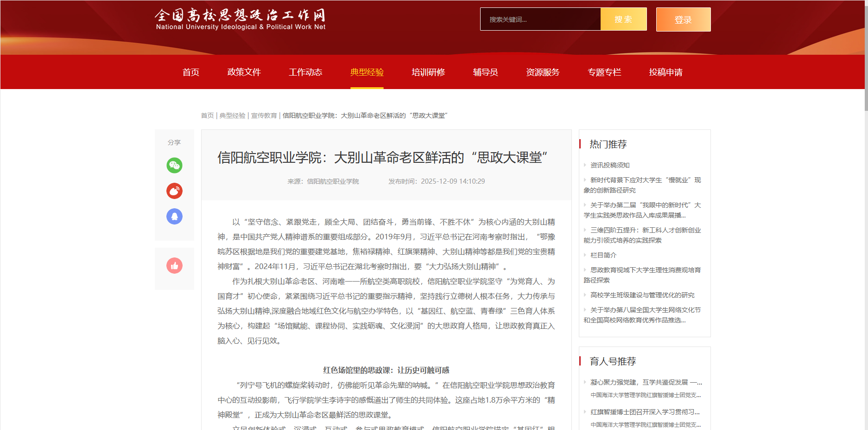Open 栏目简介 recommended link
868x430 pixels.
coord(603,255)
